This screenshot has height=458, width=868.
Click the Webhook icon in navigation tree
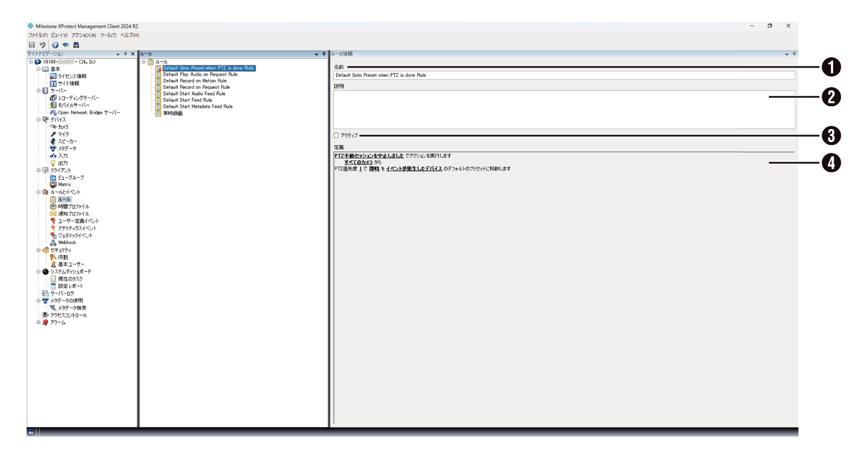[x=53, y=243]
